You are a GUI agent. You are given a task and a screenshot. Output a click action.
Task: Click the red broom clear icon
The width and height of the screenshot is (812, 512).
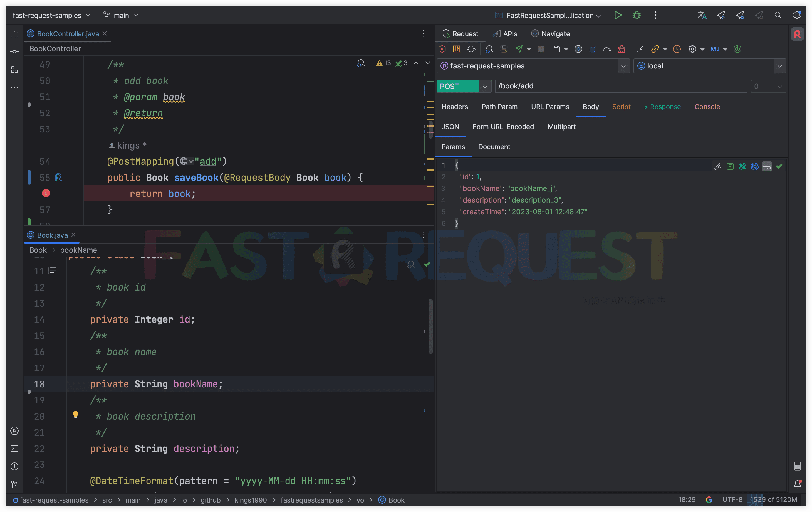pos(622,49)
